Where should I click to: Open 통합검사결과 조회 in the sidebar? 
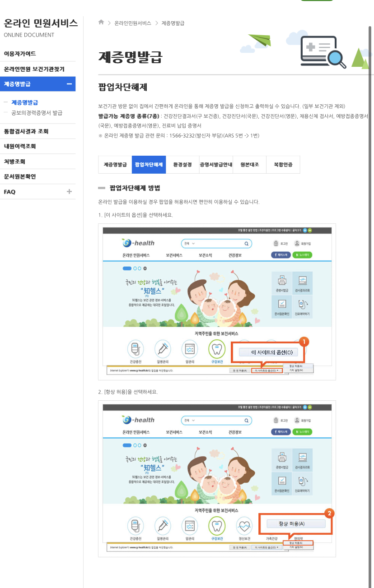tap(26, 131)
